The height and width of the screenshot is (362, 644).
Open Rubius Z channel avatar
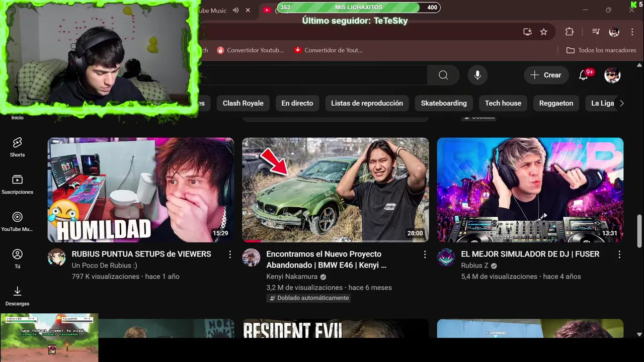(x=446, y=257)
